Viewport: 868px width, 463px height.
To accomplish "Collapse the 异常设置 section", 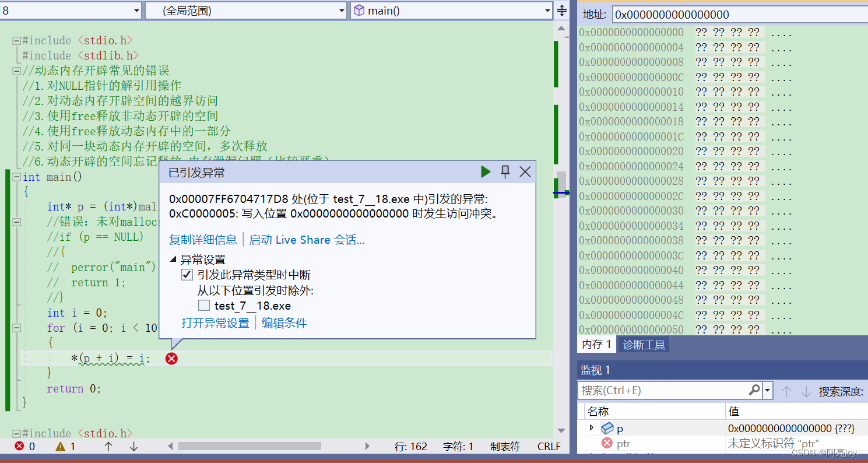I will tap(173, 259).
